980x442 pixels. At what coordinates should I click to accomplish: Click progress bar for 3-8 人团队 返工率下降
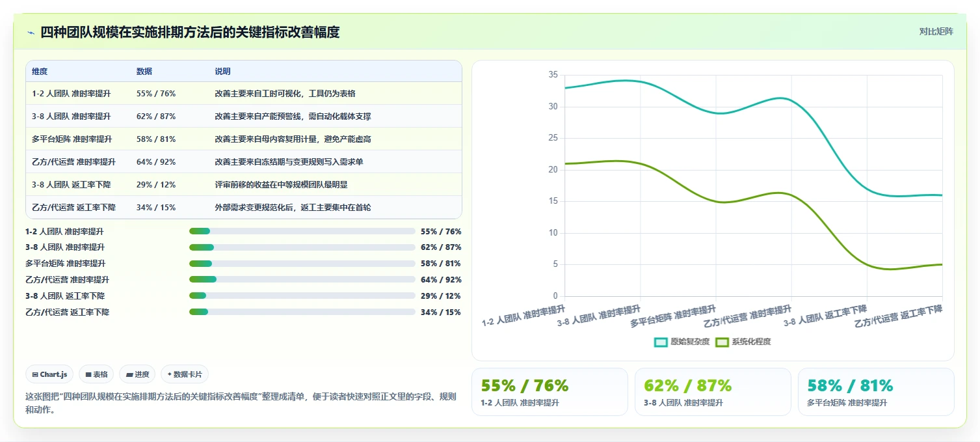[x=302, y=296]
